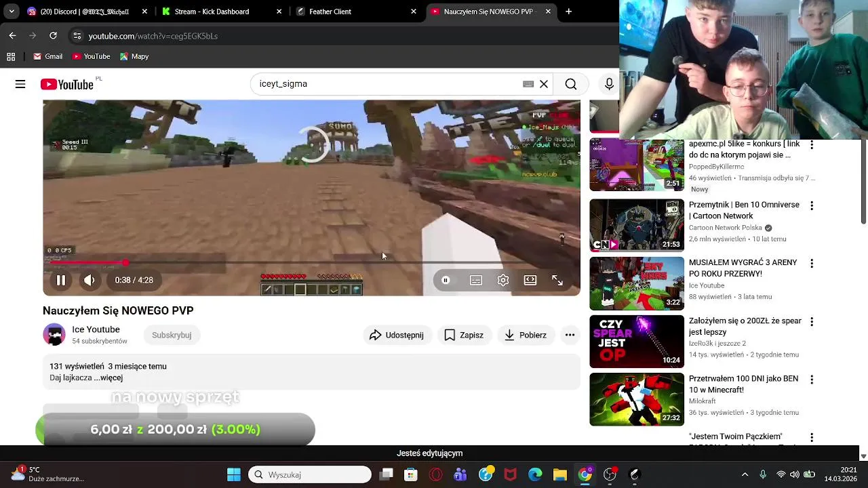Open the CZY SPEAR JEST OP thumbnail
This screenshot has width=868, height=488.
[x=637, y=342]
